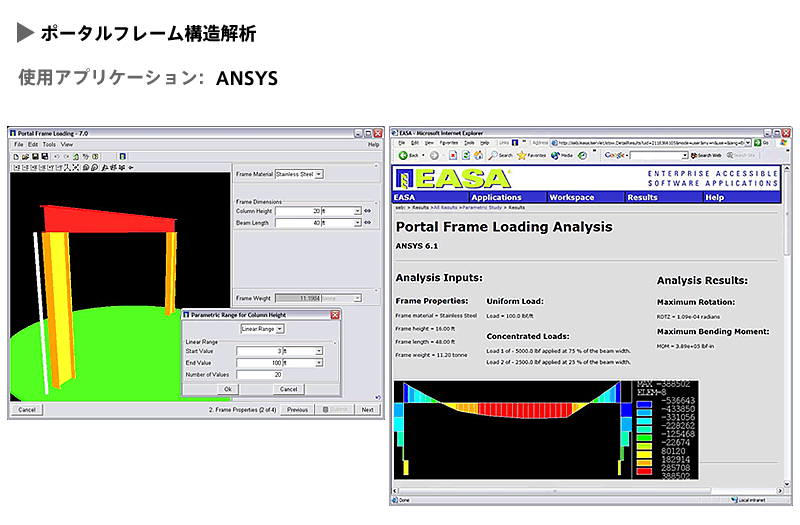Click the New file icon in Portal Frame Loading
The height and width of the screenshot is (525, 800).
tap(16, 157)
